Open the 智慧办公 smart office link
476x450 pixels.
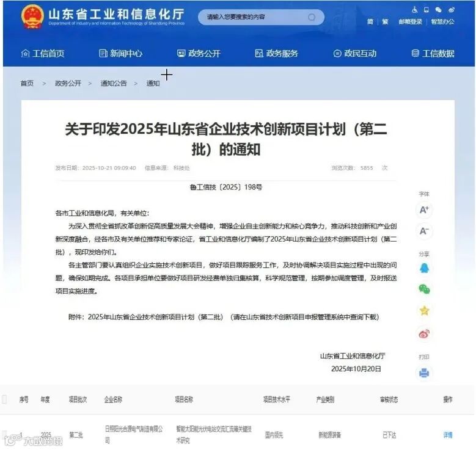coord(442,21)
